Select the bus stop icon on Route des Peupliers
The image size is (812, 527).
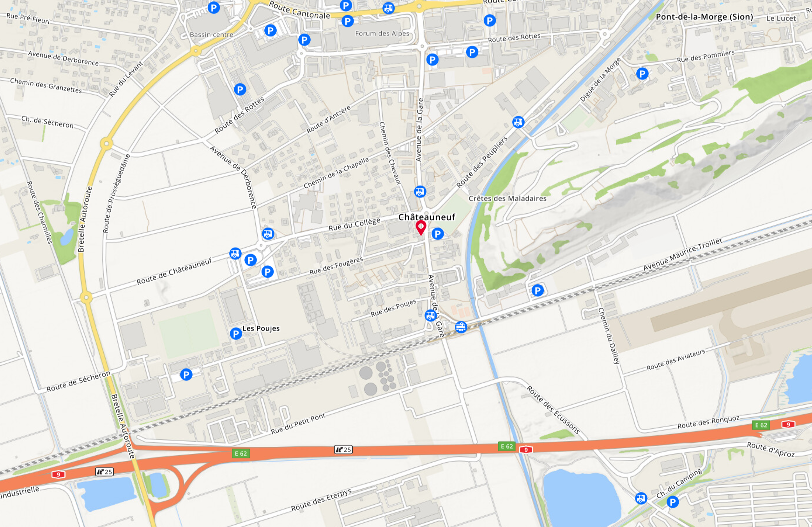pos(518,122)
